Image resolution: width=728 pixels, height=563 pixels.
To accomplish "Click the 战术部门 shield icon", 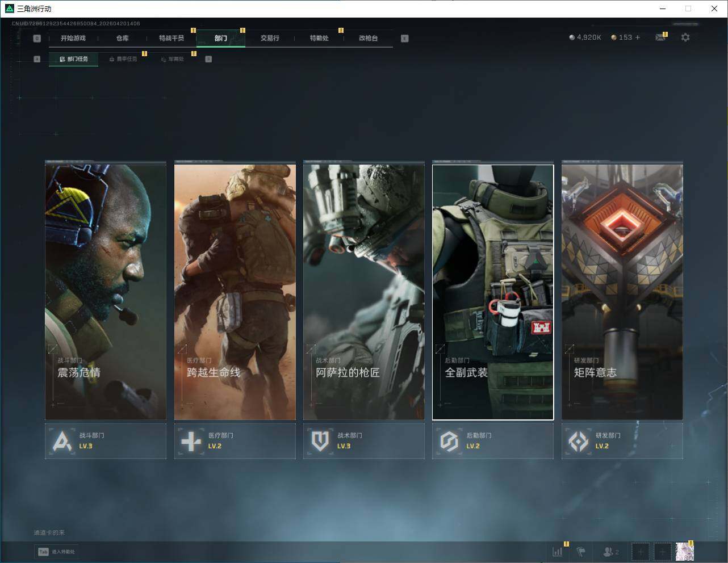I will point(320,441).
